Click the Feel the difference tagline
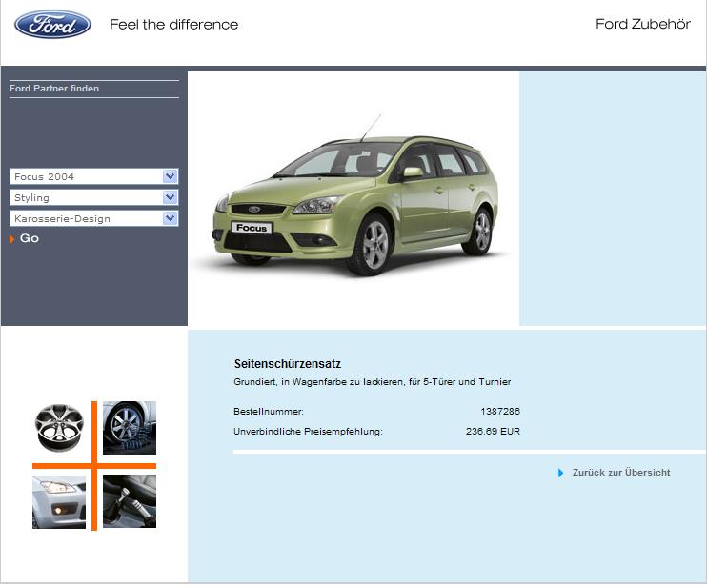This screenshot has width=707, height=588. point(173,24)
